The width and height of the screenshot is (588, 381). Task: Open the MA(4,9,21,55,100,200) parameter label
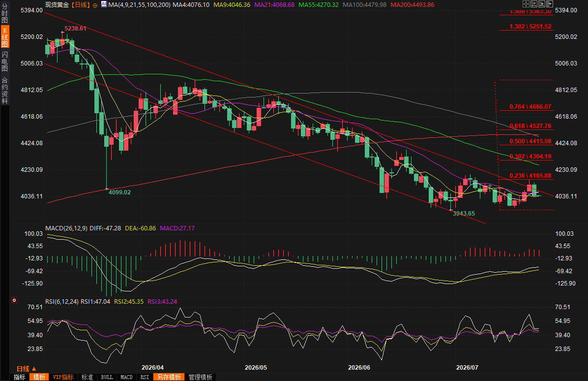[139, 5]
